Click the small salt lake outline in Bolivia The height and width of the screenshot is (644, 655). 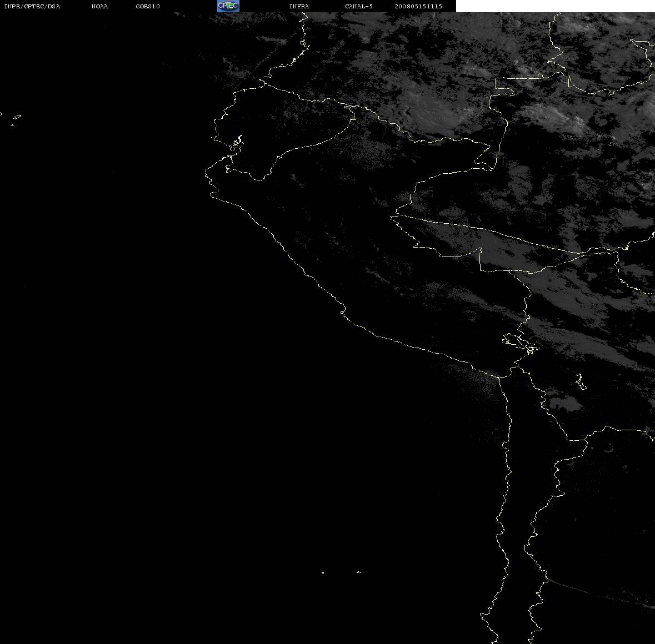[x=581, y=381]
